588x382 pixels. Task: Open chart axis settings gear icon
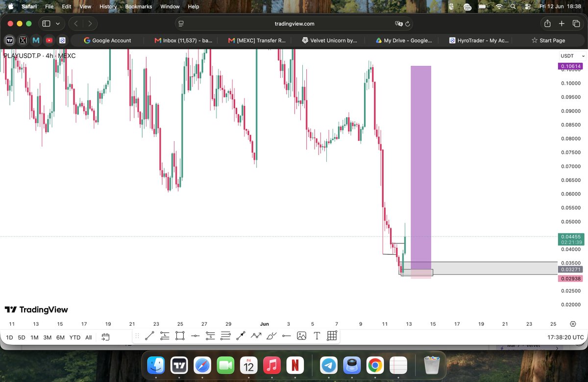[573, 324]
